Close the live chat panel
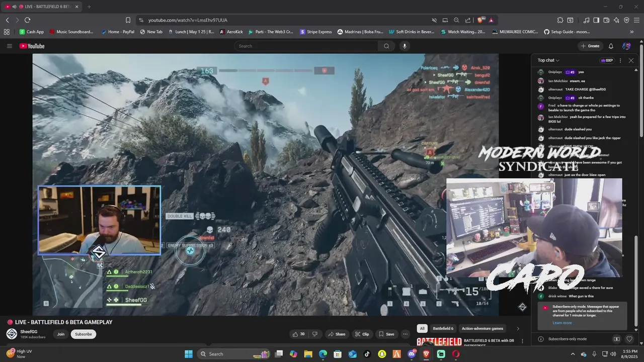Image resolution: width=644 pixels, height=362 pixels. point(631,60)
